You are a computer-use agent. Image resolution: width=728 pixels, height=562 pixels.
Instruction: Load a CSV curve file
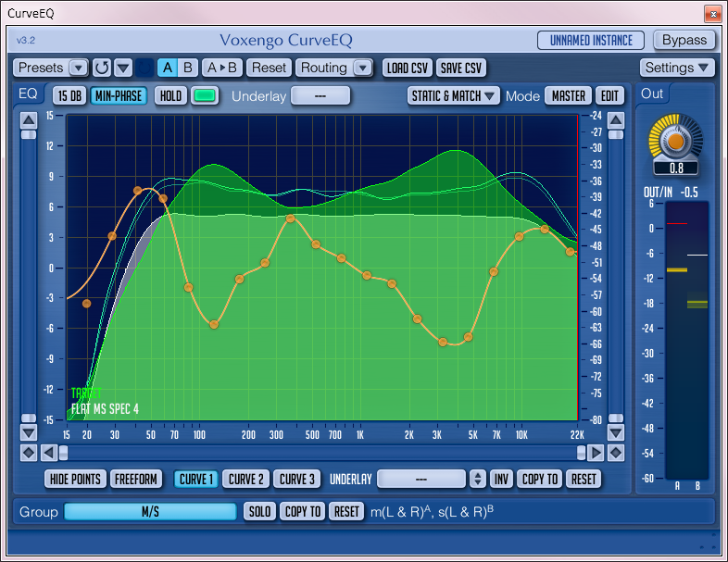[x=408, y=69]
